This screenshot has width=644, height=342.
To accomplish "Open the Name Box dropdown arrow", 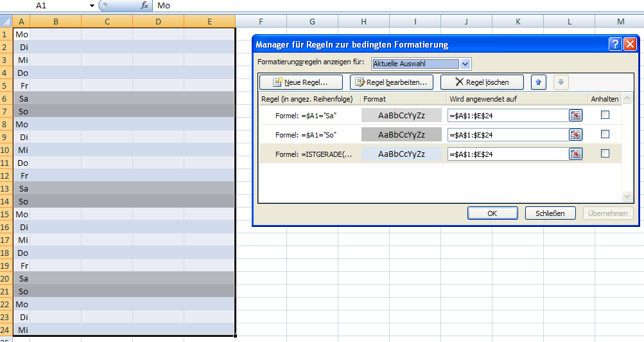I will pyautogui.click(x=92, y=5).
